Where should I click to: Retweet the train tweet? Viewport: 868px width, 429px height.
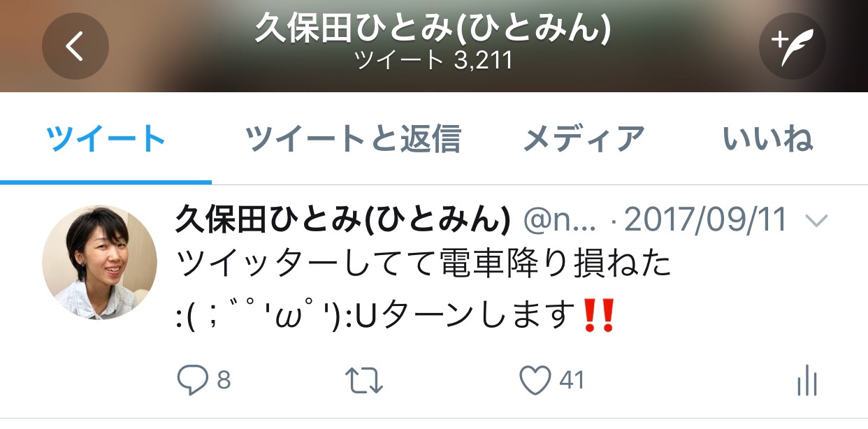364,381
